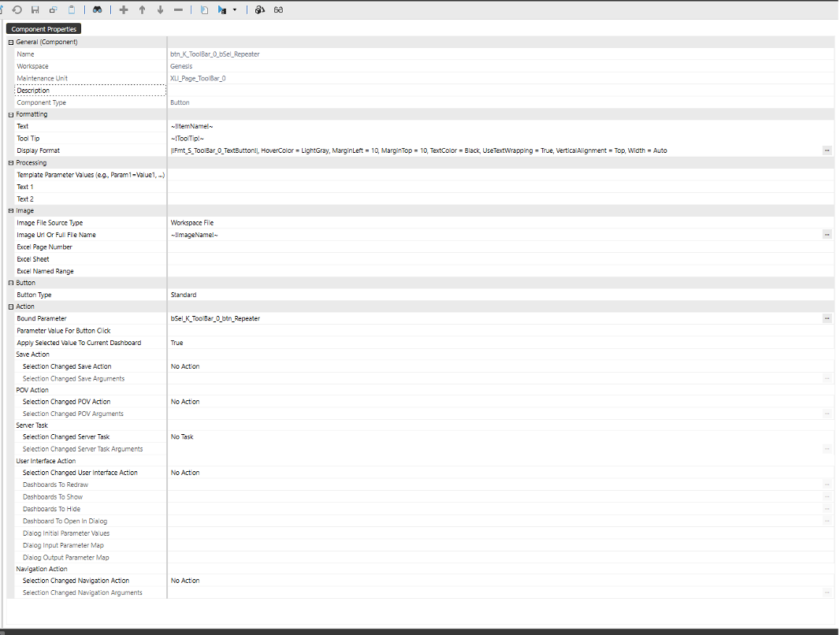840x635 pixels.
Task: Click the Move Down arrow icon
Action: [x=160, y=9]
